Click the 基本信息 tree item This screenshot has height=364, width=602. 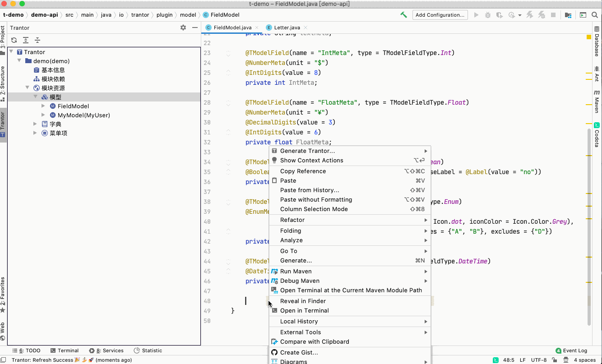tap(53, 70)
